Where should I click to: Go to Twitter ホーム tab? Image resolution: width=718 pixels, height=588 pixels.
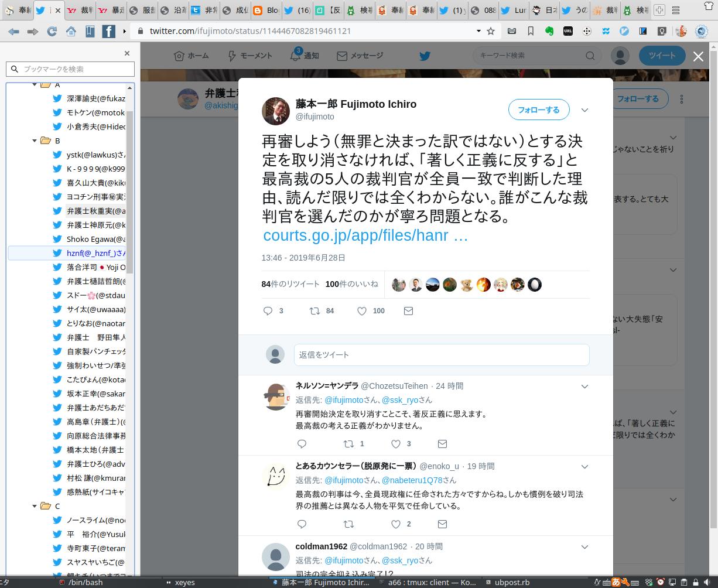[192, 56]
